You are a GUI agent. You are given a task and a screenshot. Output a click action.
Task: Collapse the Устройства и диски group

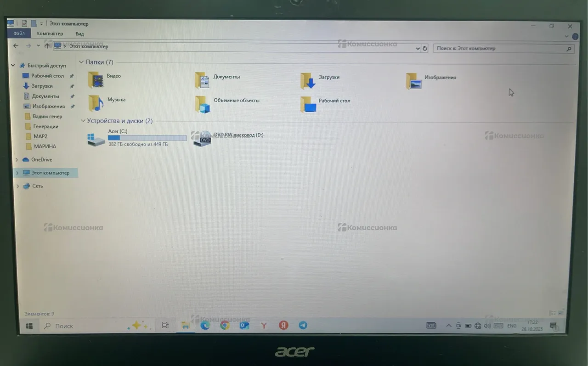click(83, 121)
